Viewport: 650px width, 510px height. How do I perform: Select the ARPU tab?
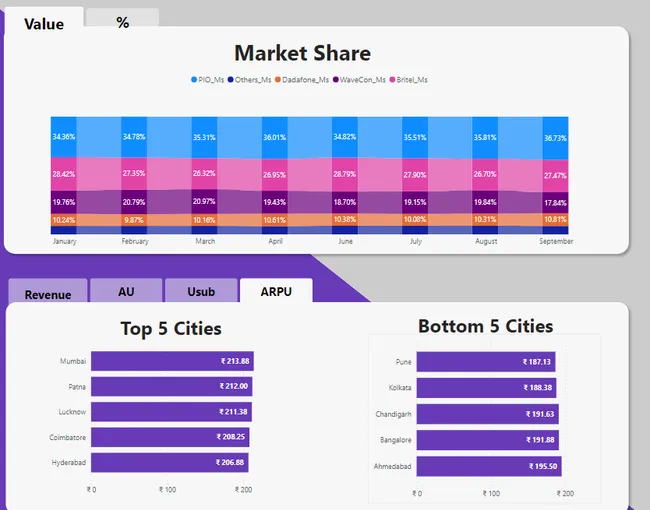click(276, 290)
